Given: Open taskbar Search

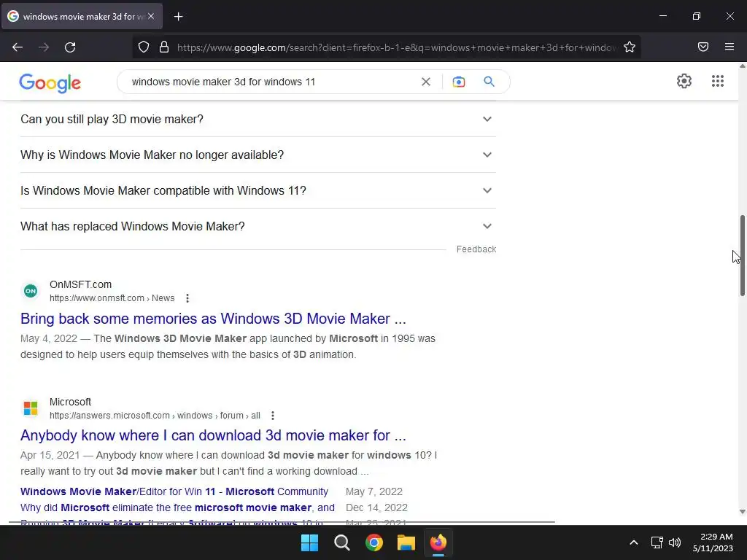Looking at the screenshot, I should point(342,542).
